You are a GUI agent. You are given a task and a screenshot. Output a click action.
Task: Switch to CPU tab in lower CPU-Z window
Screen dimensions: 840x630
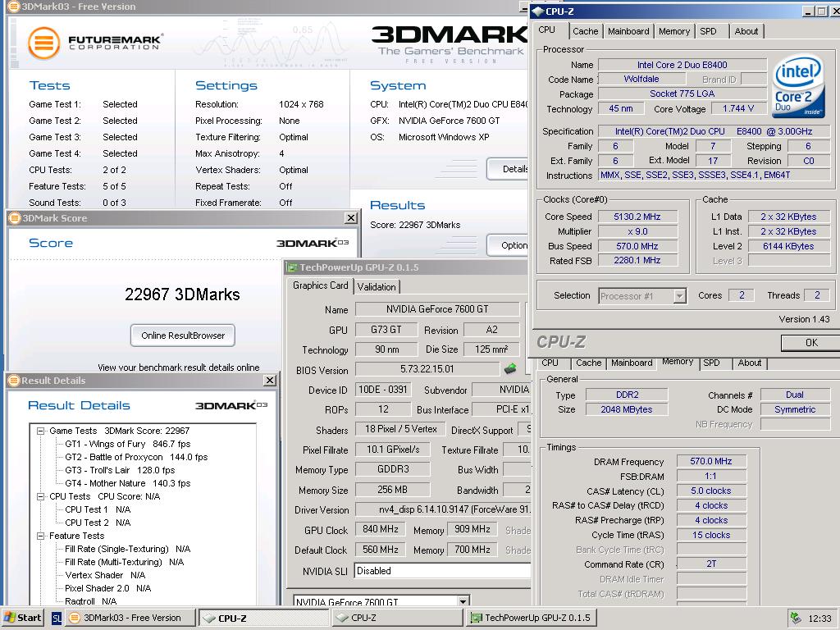pyautogui.click(x=550, y=363)
